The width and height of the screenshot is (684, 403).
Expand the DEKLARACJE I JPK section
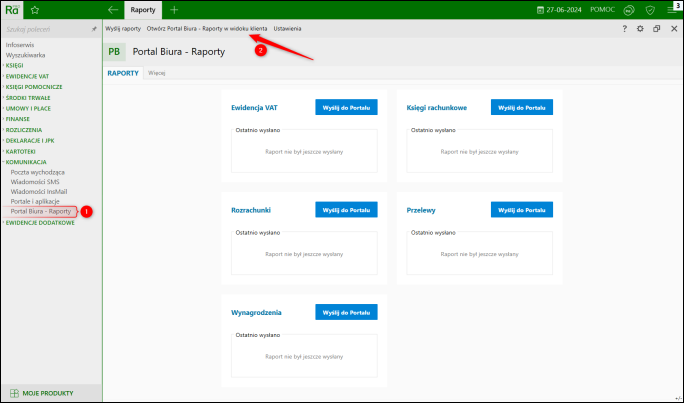pyautogui.click(x=30, y=140)
